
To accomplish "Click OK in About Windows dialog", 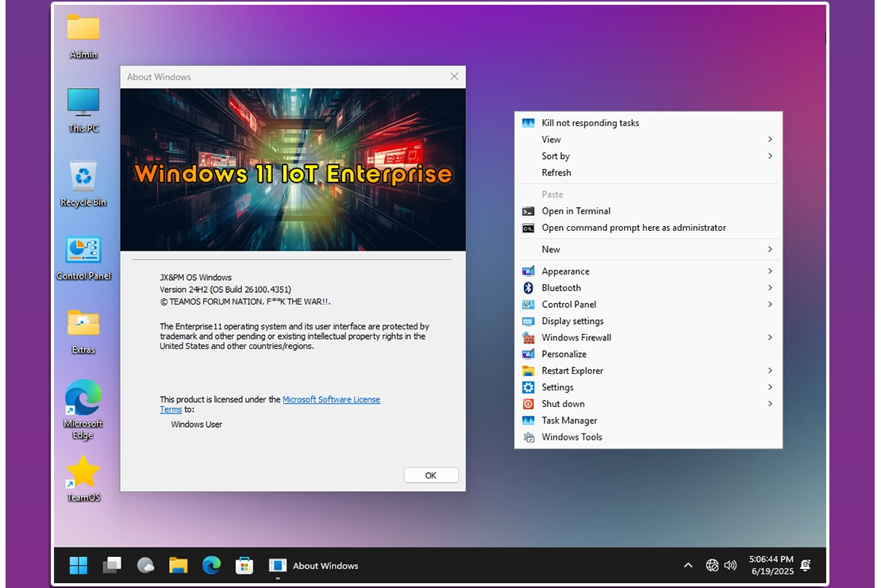I will (x=431, y=475).
